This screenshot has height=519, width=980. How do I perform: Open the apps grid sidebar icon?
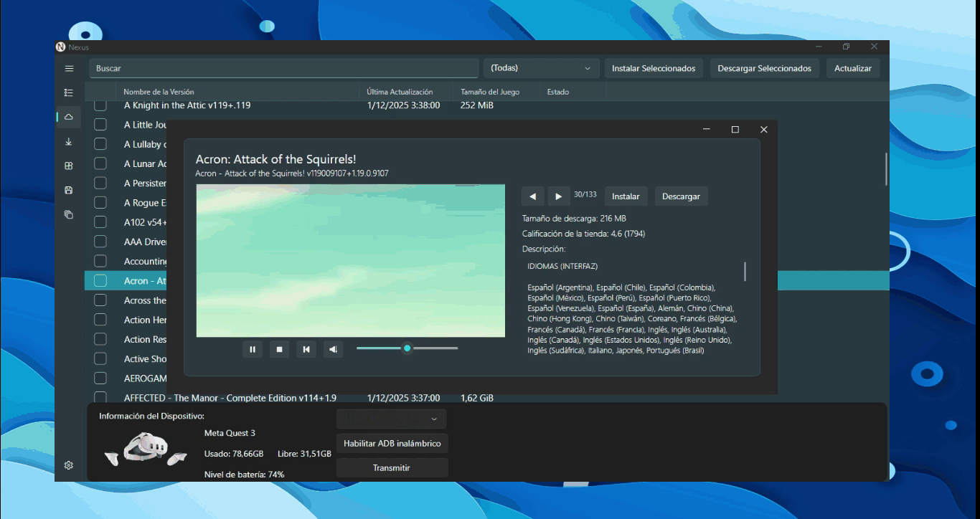(69, 166)
